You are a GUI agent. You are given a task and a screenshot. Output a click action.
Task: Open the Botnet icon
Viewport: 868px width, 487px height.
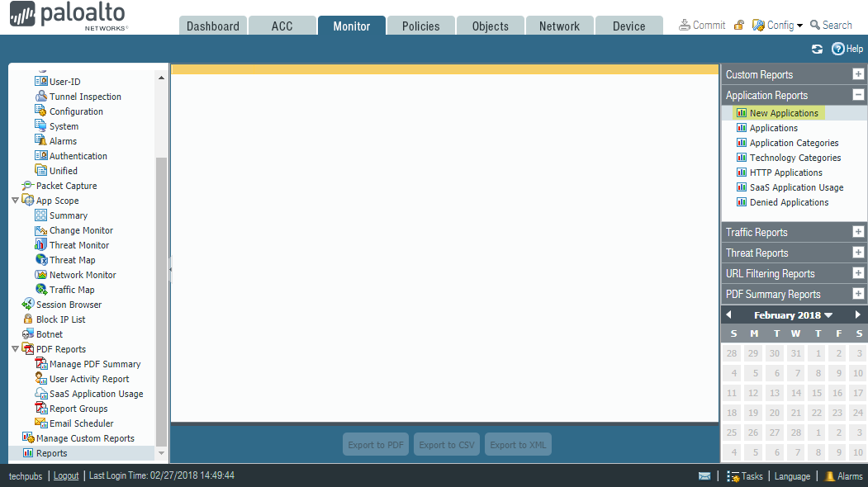pyautogui.click(x=28, y=334)
